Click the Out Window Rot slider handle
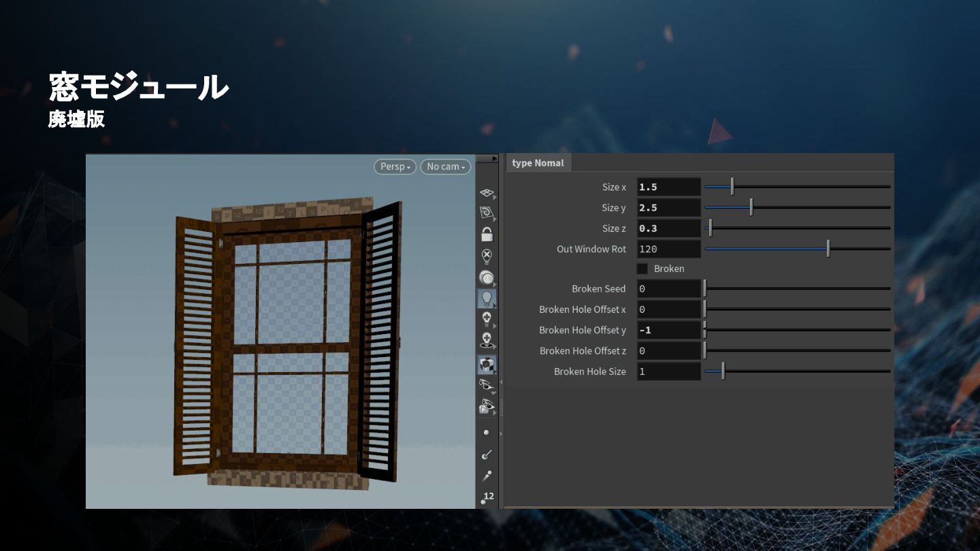The width and height of the screenshot is (980, 551). tap(828, 248)
